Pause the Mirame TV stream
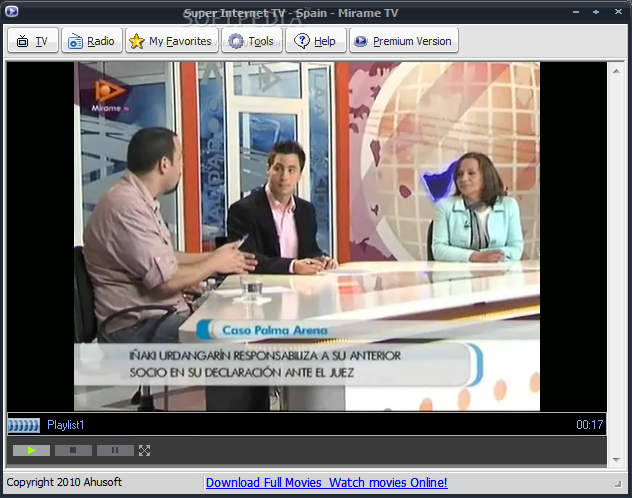 (x=115, y=451)
